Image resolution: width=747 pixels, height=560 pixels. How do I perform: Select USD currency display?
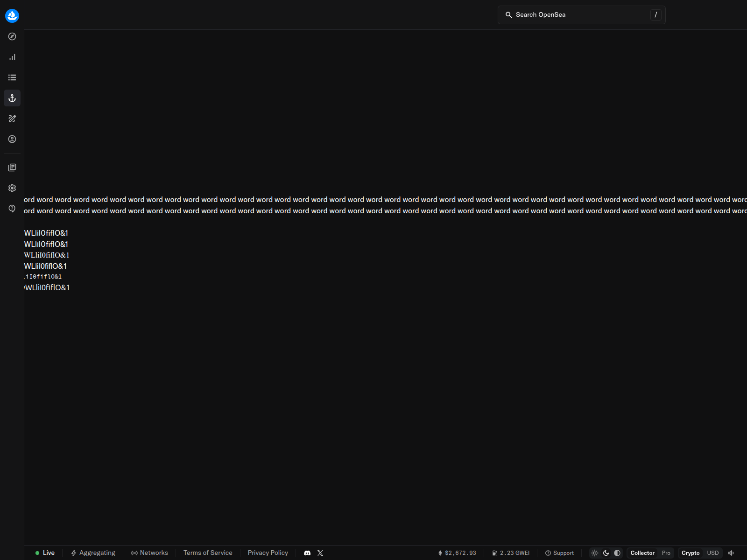click(712, 553)
